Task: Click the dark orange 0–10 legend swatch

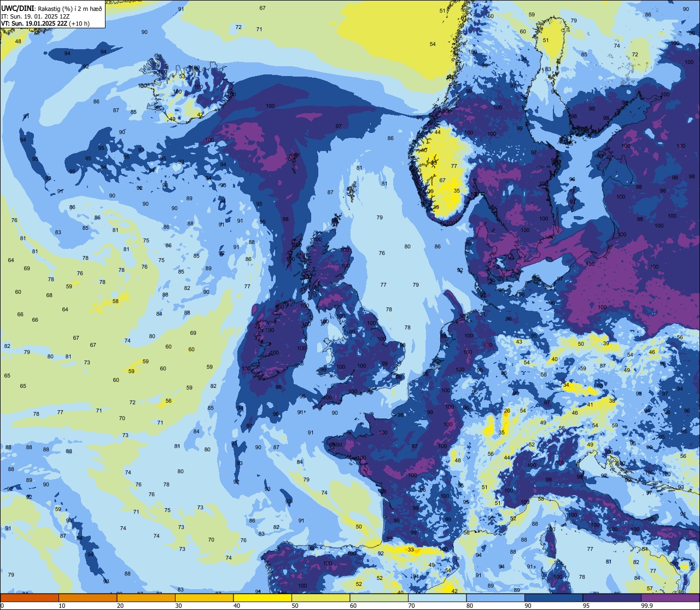Action: [x=30, y=597]
